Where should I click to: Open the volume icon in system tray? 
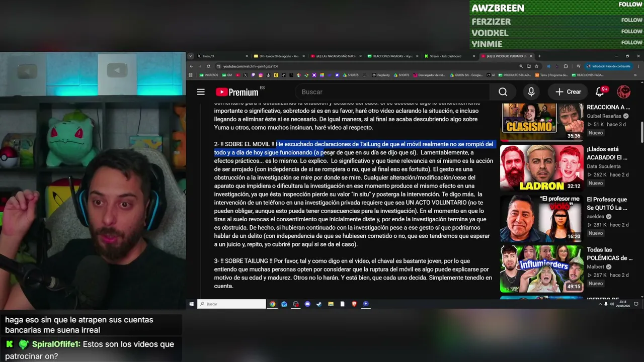pyautogui.click(x=611, y=304)
